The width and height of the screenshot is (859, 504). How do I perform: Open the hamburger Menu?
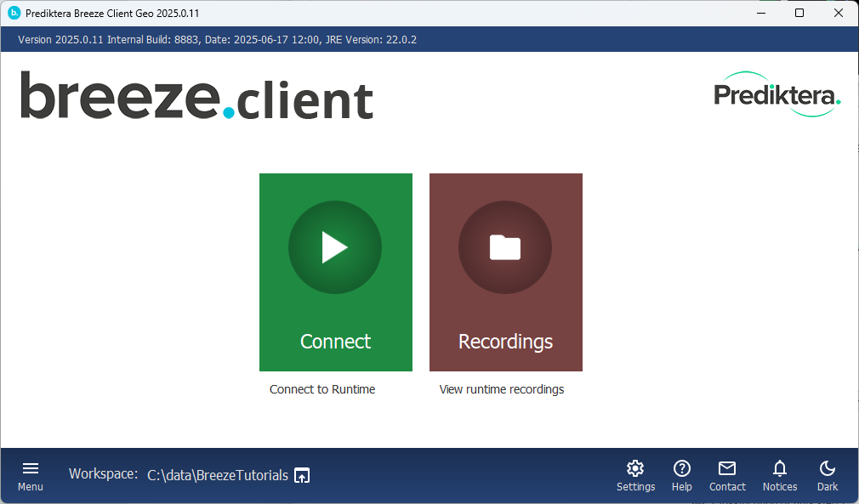coord(31,468)
